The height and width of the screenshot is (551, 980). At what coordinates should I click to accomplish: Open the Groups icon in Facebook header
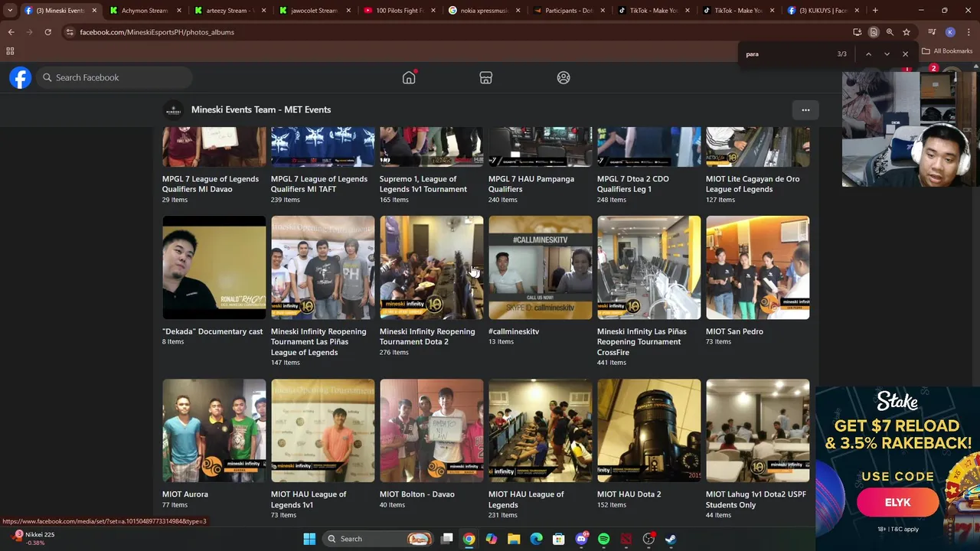pos(563,77)
